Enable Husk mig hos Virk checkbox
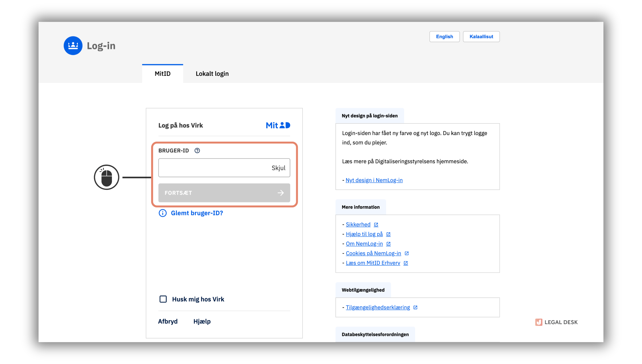The width and height of the screenshot is (642, 364). point(163,299)
